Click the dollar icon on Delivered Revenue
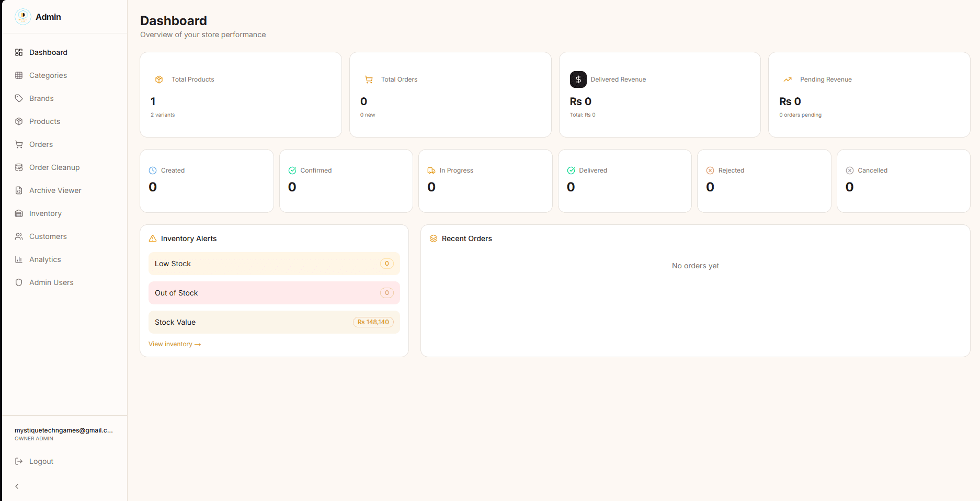The height and width of the screenshot is (501, 980). (x=578, y=79)
